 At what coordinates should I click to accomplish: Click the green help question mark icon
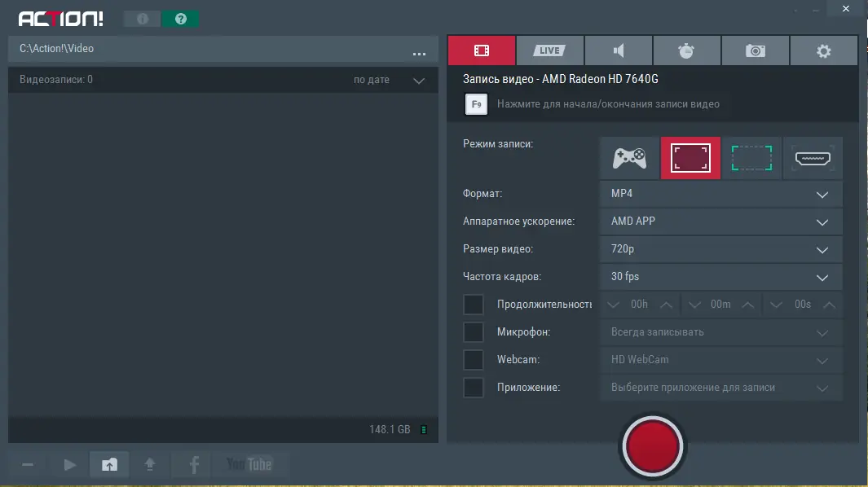(180, 19)
